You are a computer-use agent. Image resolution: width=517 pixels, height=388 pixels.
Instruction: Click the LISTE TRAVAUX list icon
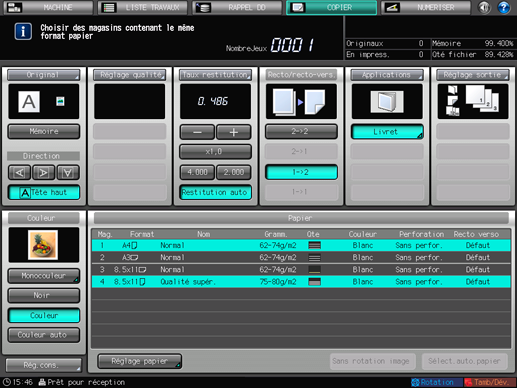click(x=109, y=7)
